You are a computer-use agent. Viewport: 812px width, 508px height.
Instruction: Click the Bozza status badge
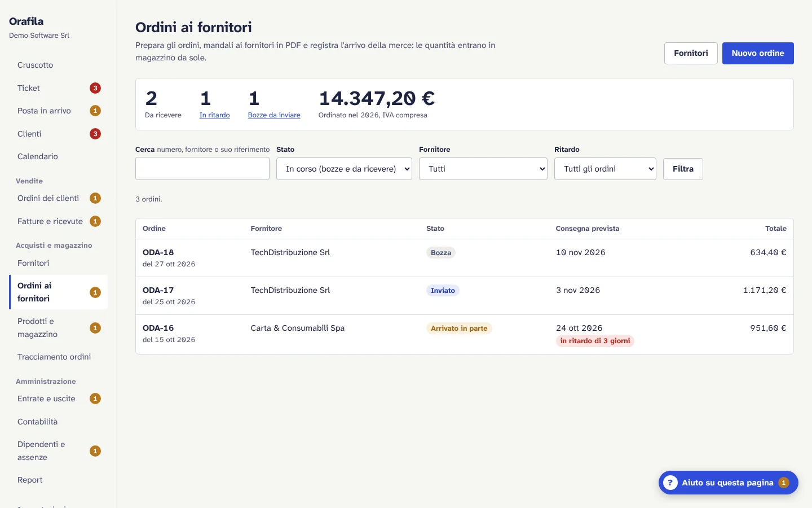point(441,253)
